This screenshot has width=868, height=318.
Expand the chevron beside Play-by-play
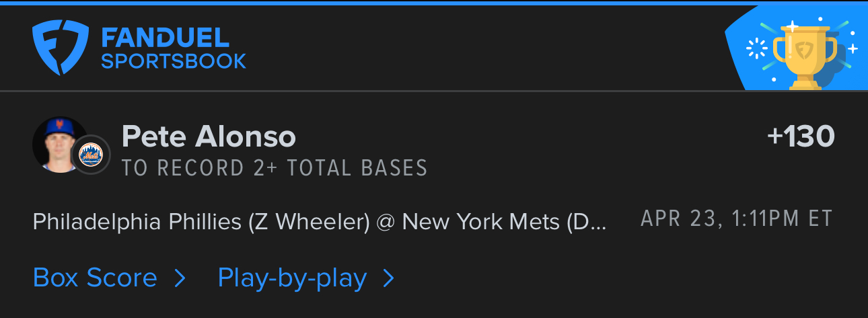coord(388,278)
